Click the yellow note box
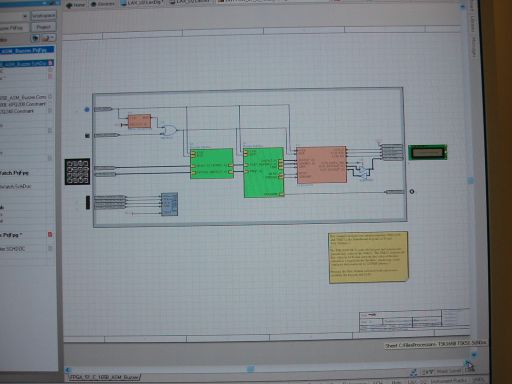This screenshot has width=512, height=384. (x=368, y=257)
